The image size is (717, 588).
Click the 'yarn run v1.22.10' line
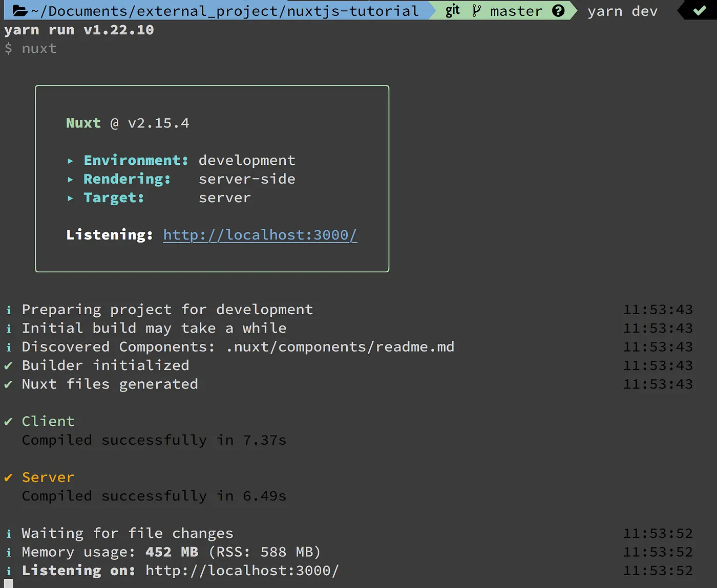tap(79, 30)
